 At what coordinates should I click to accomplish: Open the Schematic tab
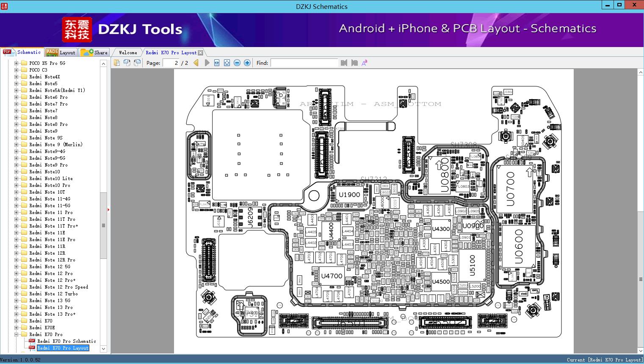pyautogui.click(x=22, y=52)
